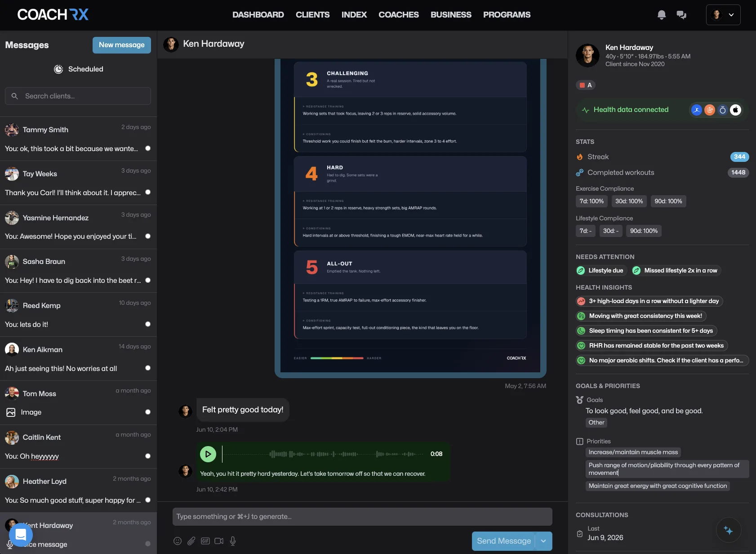Viewport: 756px width, 554px height.
Task: Click the Streak flame icon
Action: tap(580, 157)
